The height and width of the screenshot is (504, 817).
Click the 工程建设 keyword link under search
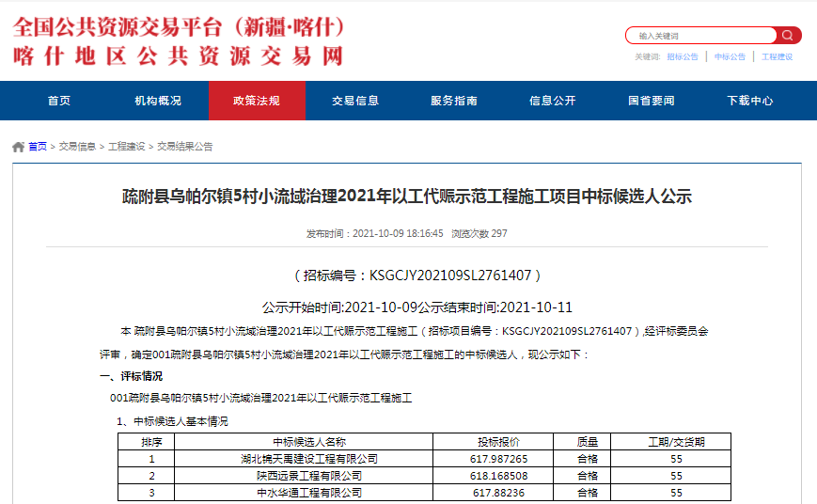[777, 57]
